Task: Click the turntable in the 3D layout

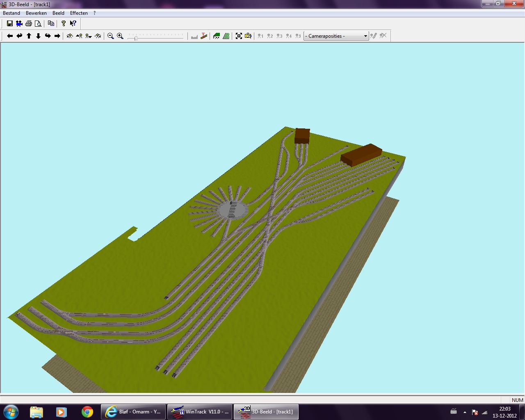Action: coord(233,210)
